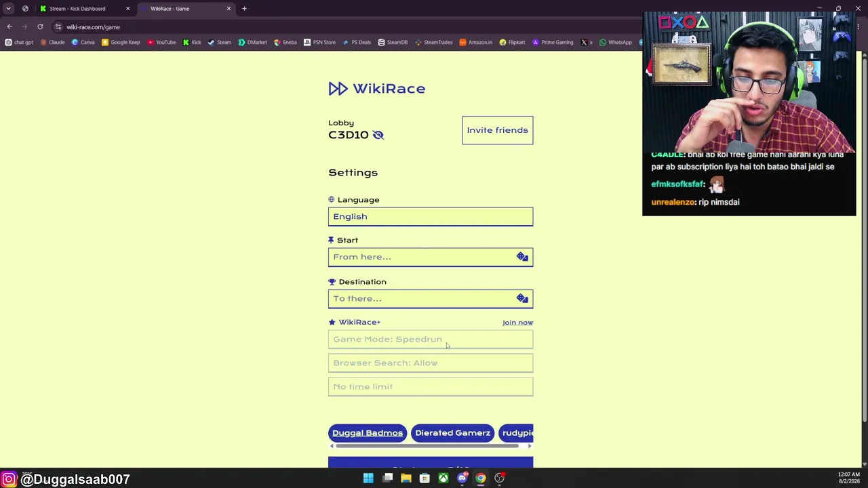868x488 pixels.
Task: Open the PS Deals bookmark
Action: [357, 42]
